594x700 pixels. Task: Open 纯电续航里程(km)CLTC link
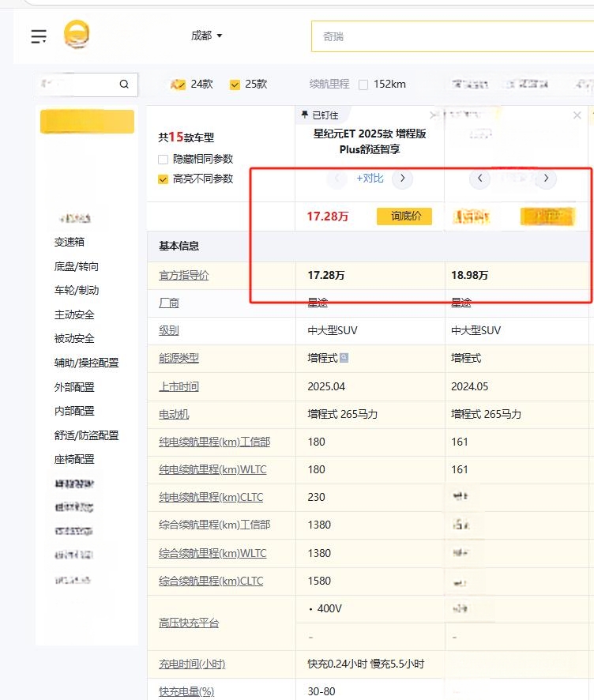pyautogui.click(x=211, y=497)
